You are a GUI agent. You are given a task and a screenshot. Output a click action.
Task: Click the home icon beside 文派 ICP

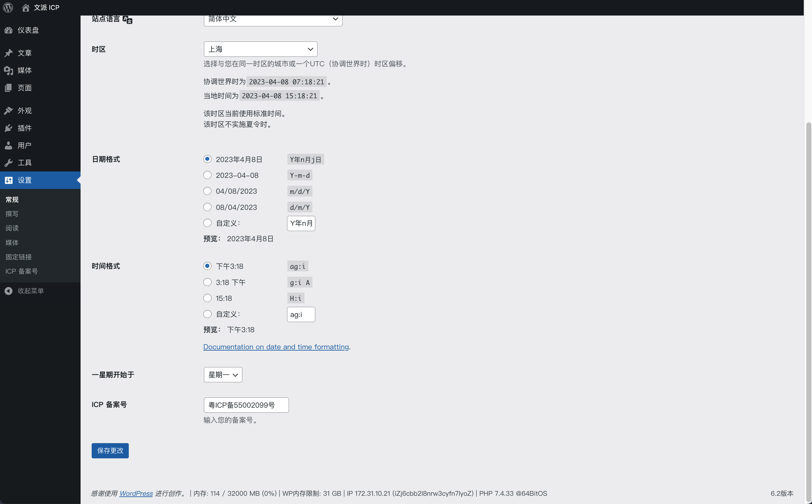coord(26,7)
